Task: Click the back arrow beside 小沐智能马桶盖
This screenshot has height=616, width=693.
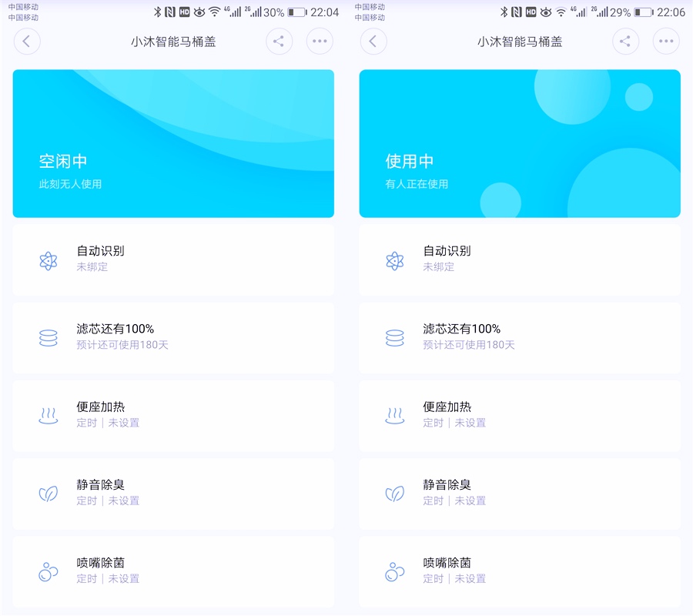Action: tap(27, 42)
